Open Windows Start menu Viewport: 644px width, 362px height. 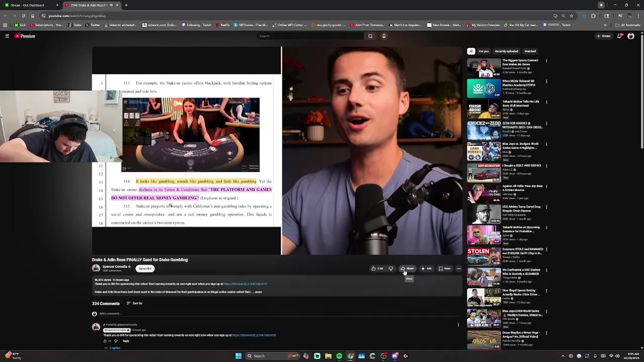tap(238, 356)
